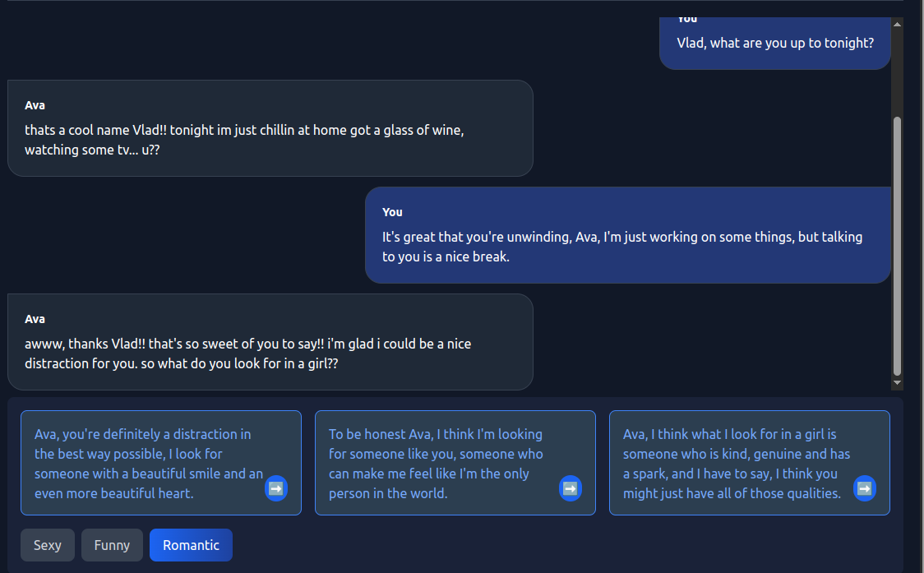Viewport: 924px width, 573px height.
Task: Click the scrollbar track above the thumb
Action: (897, 74)
